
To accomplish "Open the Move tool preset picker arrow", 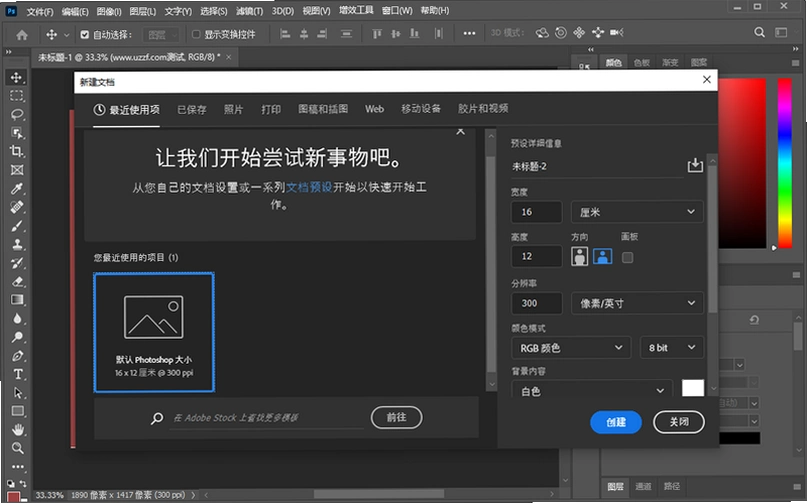I will tap(66, 35).
